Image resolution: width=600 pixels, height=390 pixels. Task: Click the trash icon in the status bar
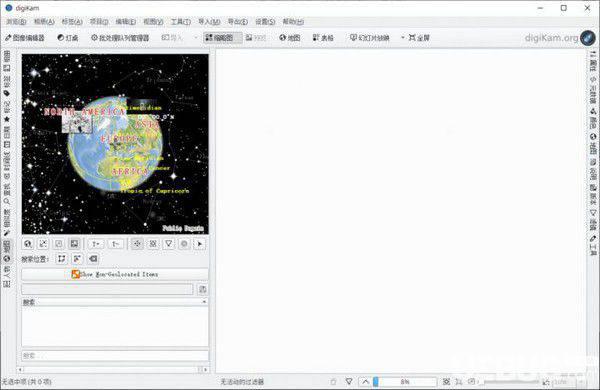(333, 382)
